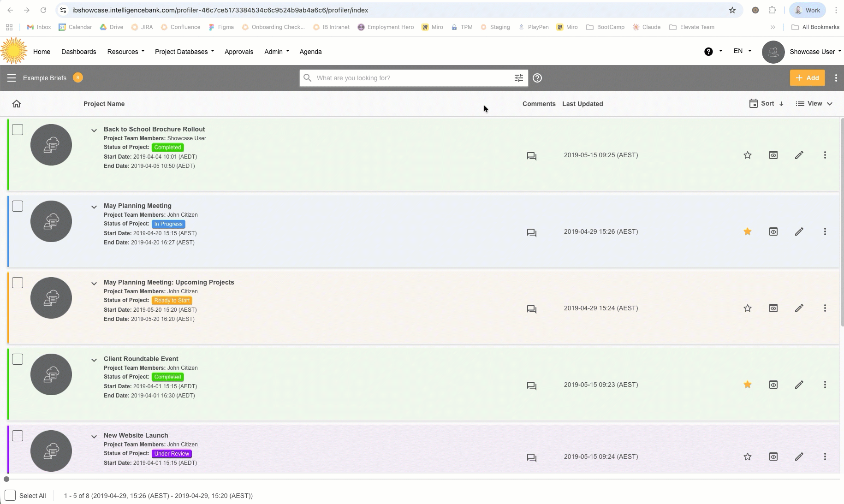This screenshot has height=504, width=844.
Task: Open search filter options icon
Action: point(518,78)
